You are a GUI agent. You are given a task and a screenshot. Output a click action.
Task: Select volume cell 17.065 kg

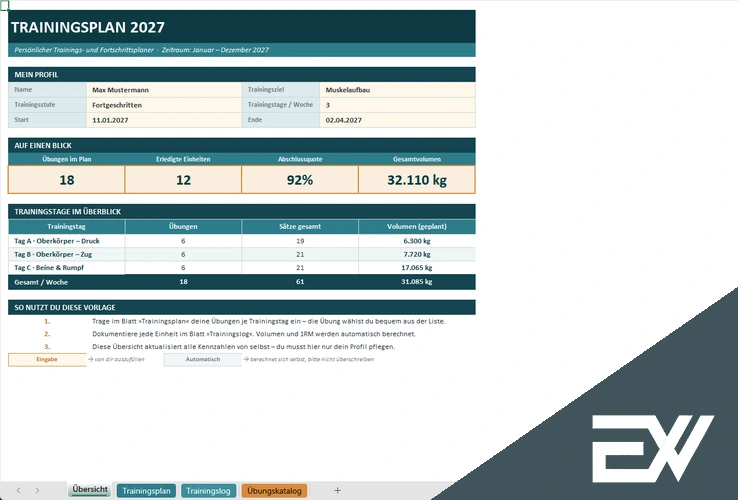(x=417, y=267)
